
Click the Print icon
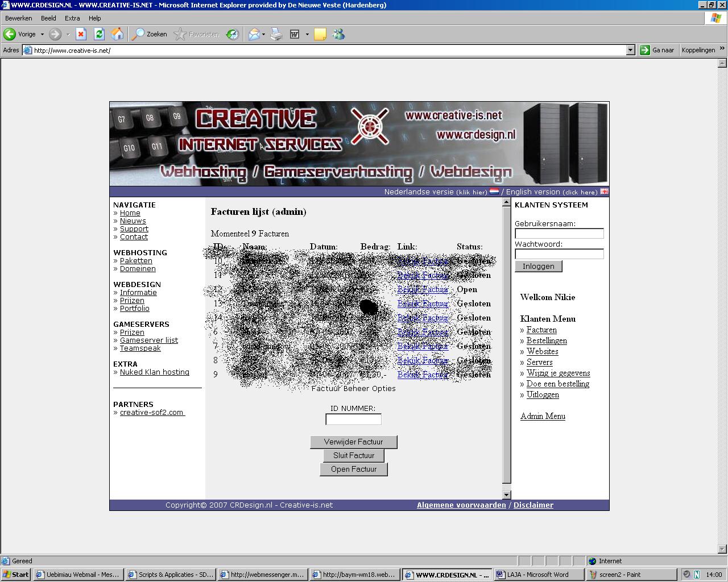(x=276, y=34)
